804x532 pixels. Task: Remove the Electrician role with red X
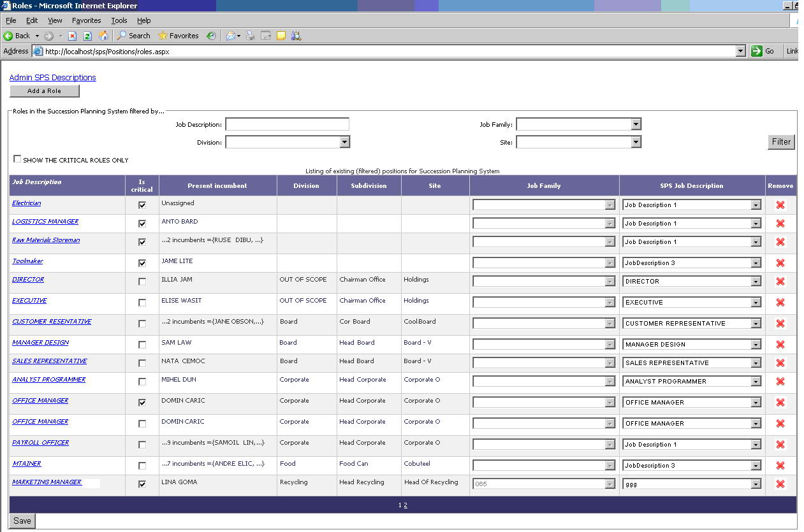coord(780,205)
